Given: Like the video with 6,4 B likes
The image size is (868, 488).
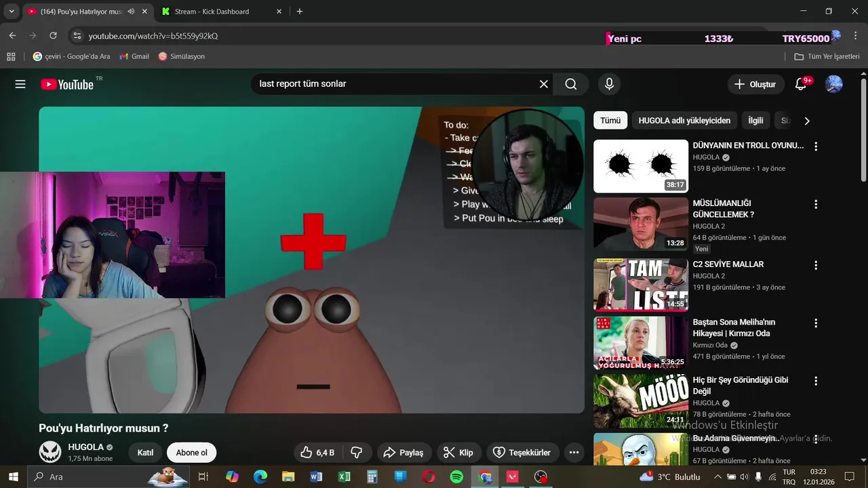Looking at the screenshot, I should click(319, 452).
